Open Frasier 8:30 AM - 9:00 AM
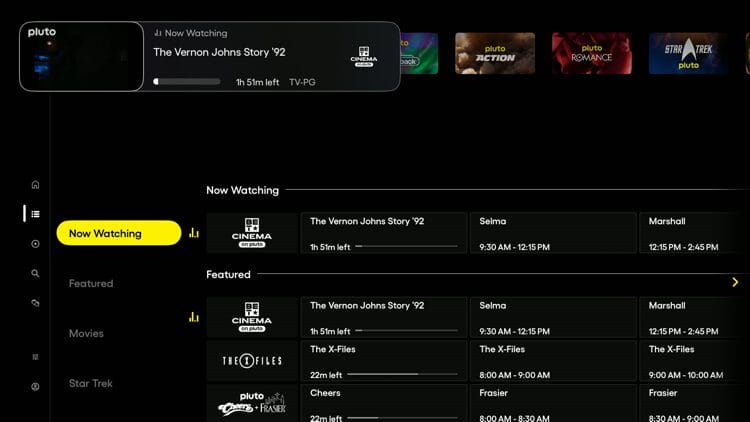 [x=695, y=403]
